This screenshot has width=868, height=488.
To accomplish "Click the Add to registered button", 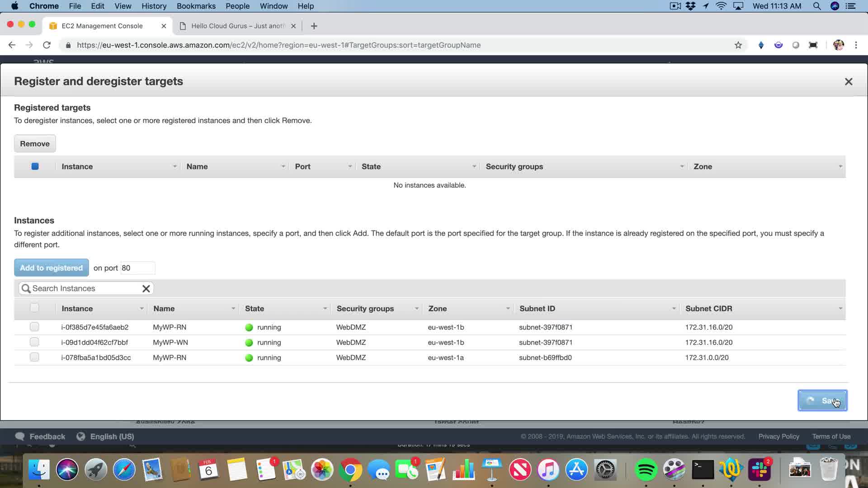I will click(x=52, y=268).
